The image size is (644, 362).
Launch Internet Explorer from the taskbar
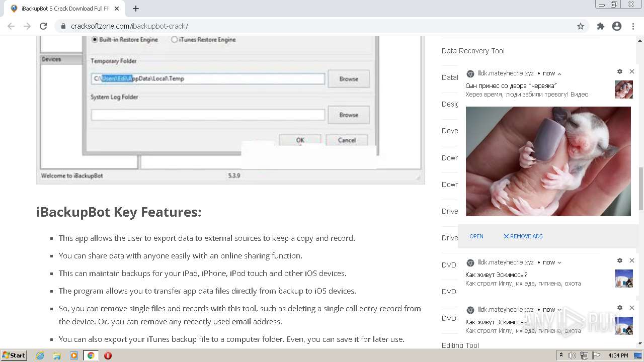[40, 355]
